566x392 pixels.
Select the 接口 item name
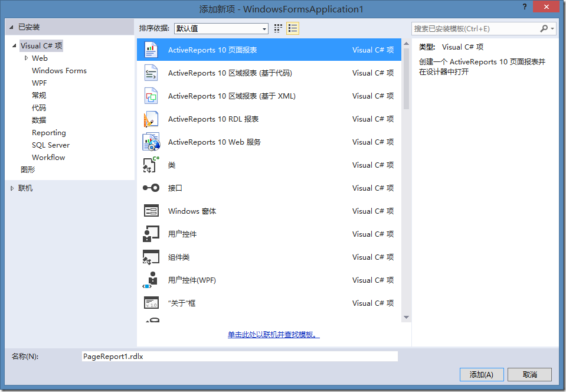(x=175, y=188)
